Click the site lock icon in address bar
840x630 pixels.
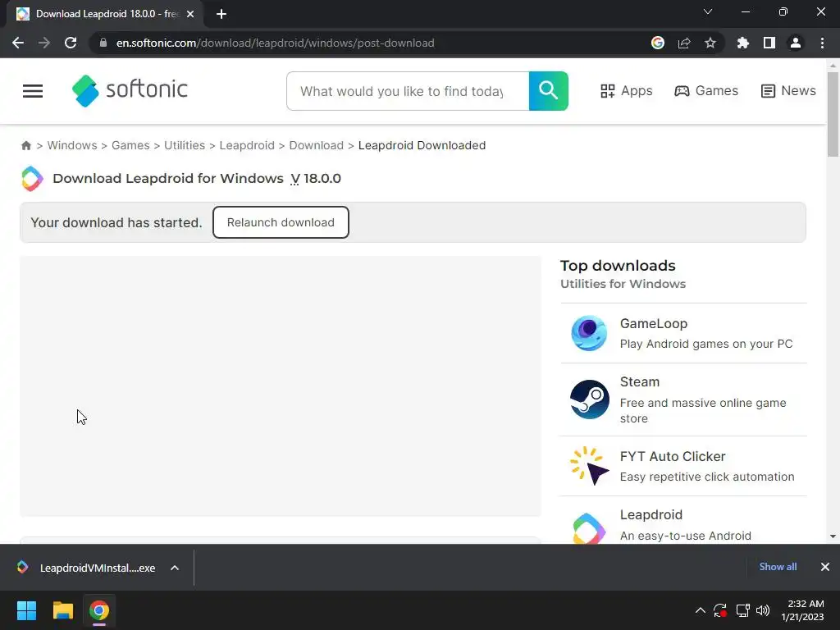pyautogui.click(x=103, y=43)
